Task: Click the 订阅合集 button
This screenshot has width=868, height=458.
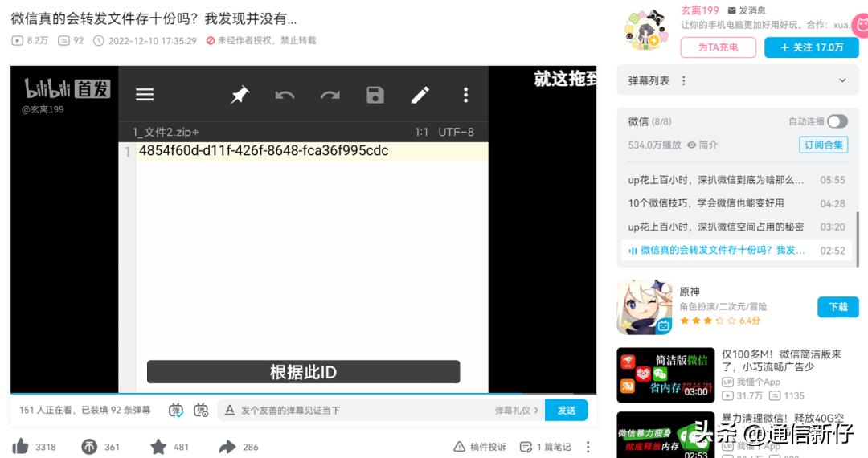Action: coord(823,145)
